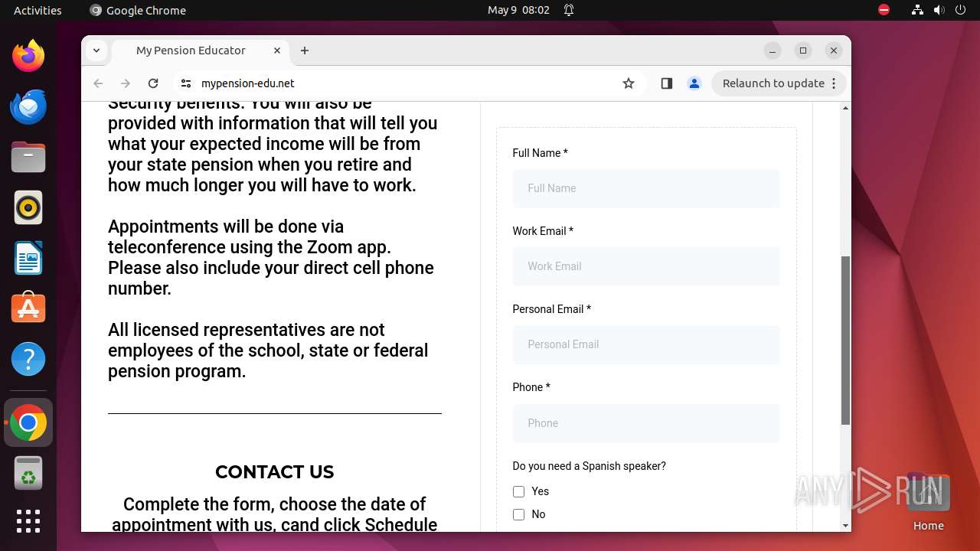Select Google Chrome icon in dock

pos(28,422)
